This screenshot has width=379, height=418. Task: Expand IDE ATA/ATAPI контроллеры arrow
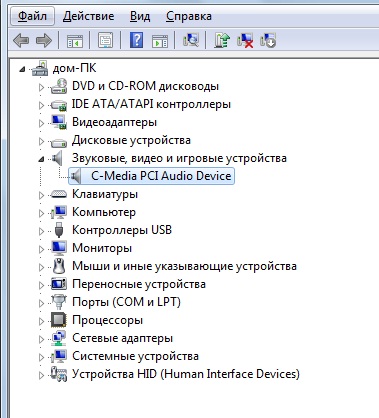point(41,105)
